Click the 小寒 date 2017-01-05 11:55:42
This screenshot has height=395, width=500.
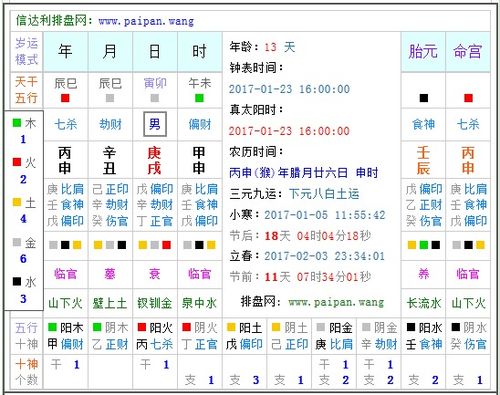click(x=325, y=215)
